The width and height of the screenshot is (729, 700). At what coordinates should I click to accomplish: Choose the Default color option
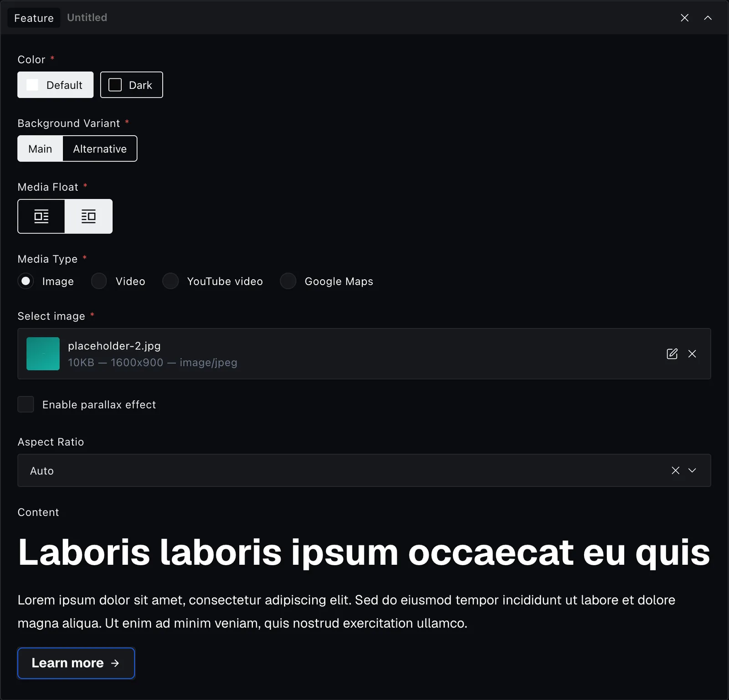56,85
